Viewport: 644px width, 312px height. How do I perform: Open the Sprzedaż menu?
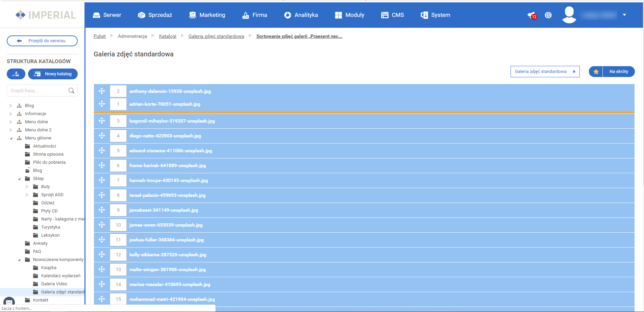point(155,15)
